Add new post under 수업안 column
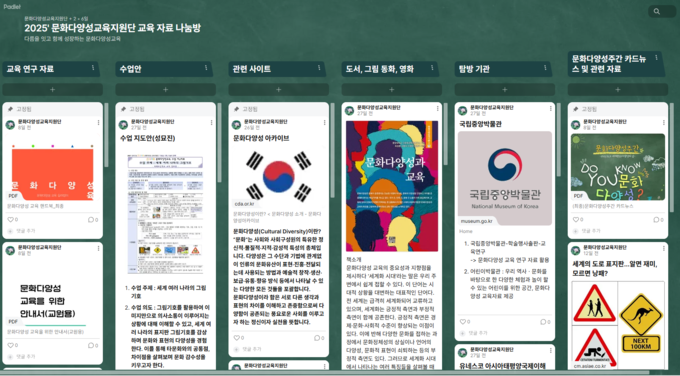The image size is (680, 376). 165,89
